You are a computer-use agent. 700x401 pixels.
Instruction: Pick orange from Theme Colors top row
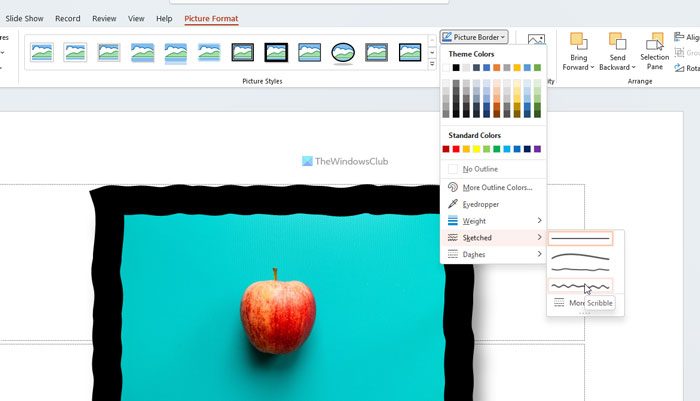[x=496, y=68]
